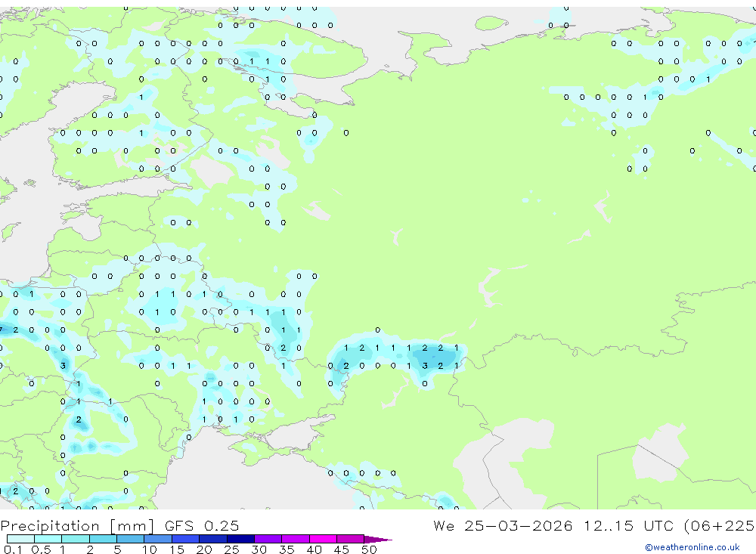756x554 pixels.
Task: Click the above-50 mm legend arrow tip
Action: coord(378,539)
